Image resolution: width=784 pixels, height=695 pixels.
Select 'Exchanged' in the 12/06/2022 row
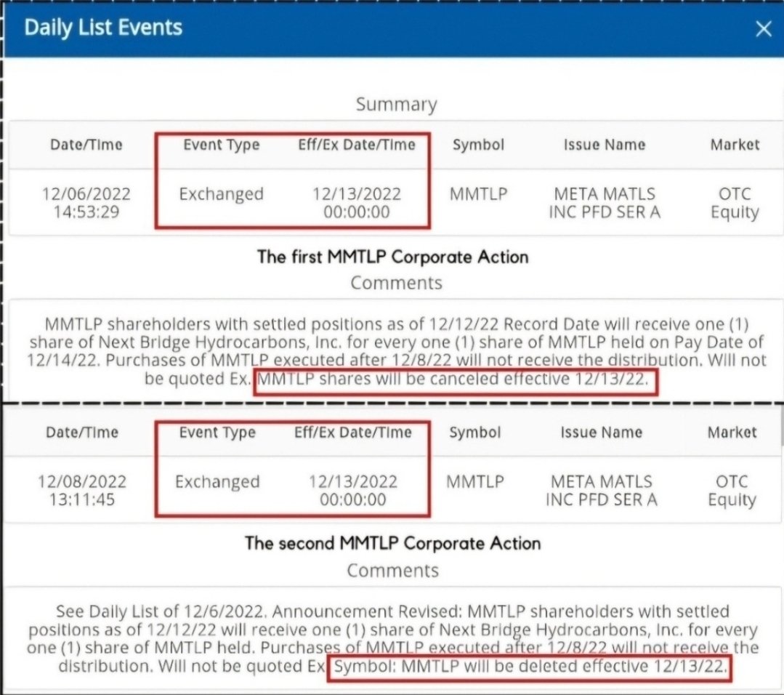[222, 194]
